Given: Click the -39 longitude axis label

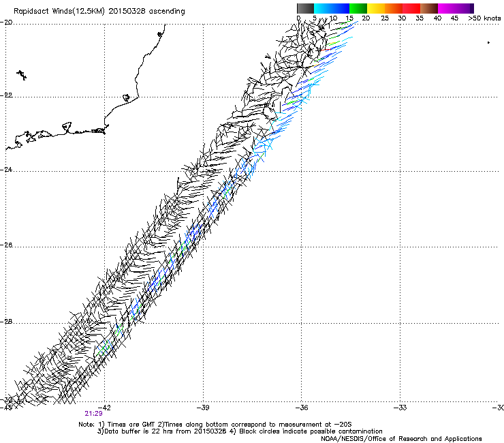Looking at the screenshot, I should pyautogui.click(x=203, y=408).
